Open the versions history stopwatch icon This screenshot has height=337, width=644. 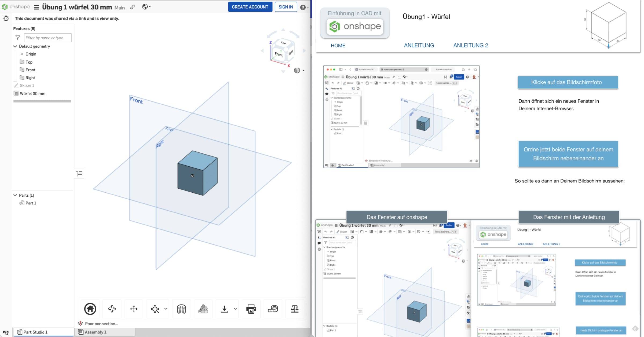pos(6,18)
